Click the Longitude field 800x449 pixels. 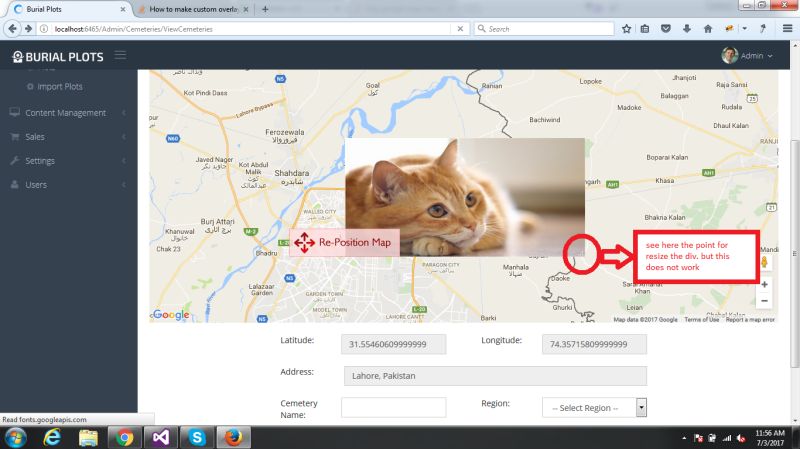pos(594,344)
